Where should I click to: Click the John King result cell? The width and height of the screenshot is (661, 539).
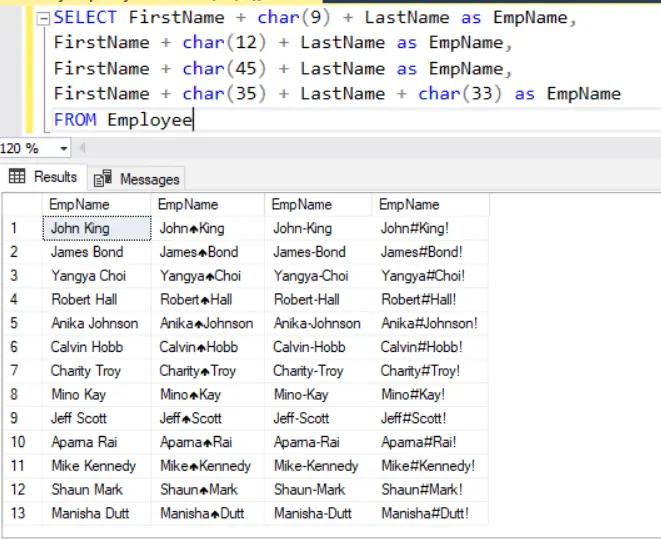pos(80,228)
